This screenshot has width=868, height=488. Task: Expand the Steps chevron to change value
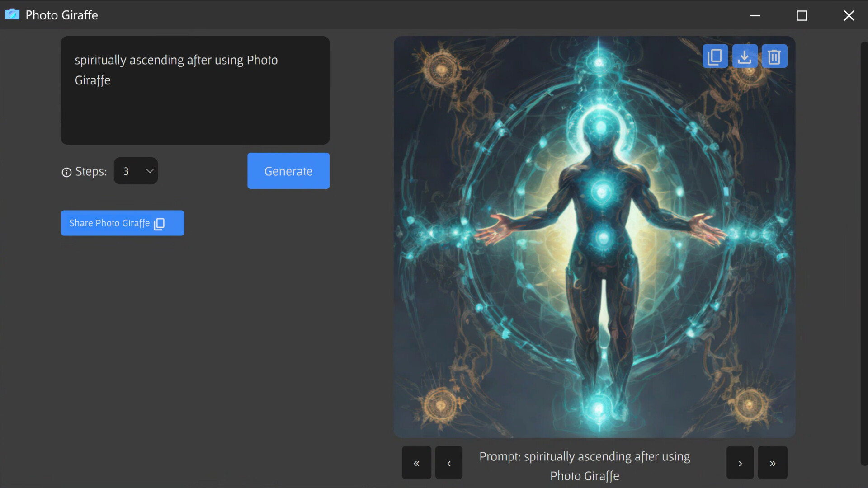click(149, 171)
